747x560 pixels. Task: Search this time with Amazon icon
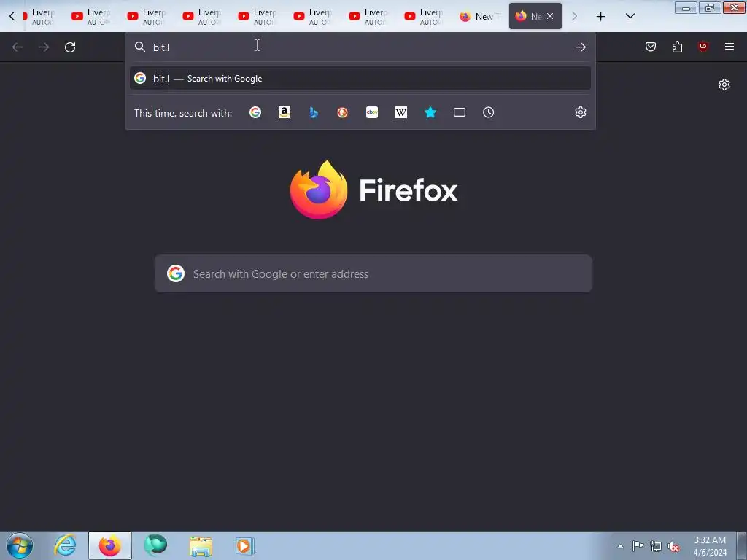(x=285, y=112)
